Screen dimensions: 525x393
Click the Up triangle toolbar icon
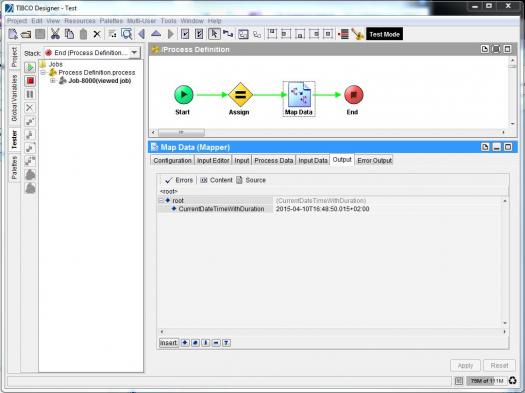click(156, 33)
